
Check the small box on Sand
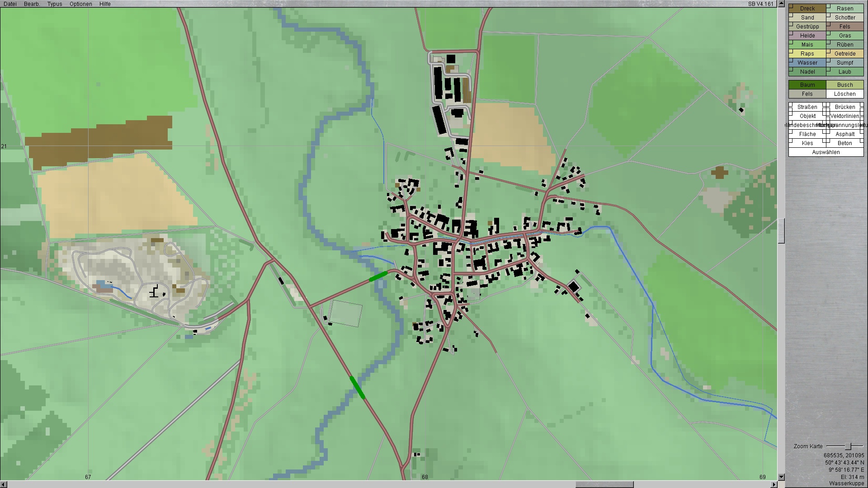coord(791,15)
